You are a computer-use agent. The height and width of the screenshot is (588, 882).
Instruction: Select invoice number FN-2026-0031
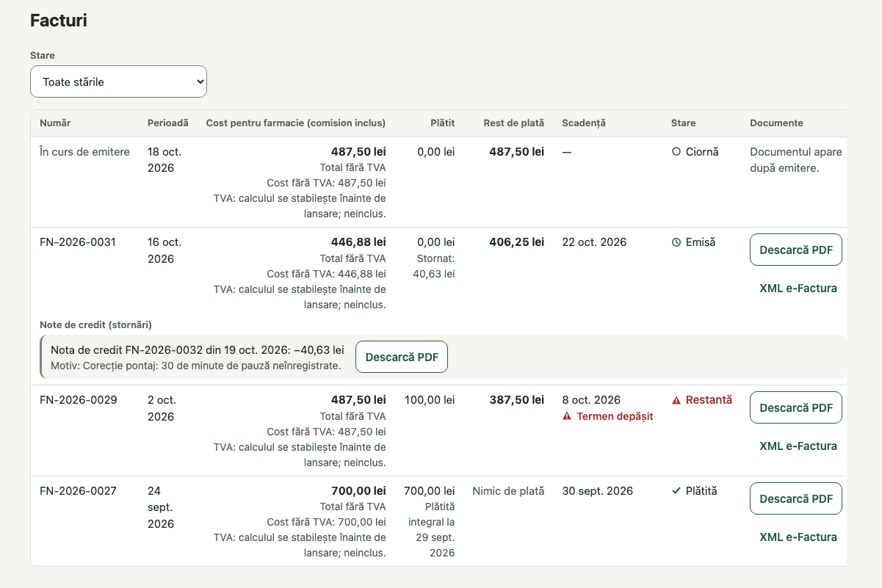pyautogui.click(x=78, y=242)
